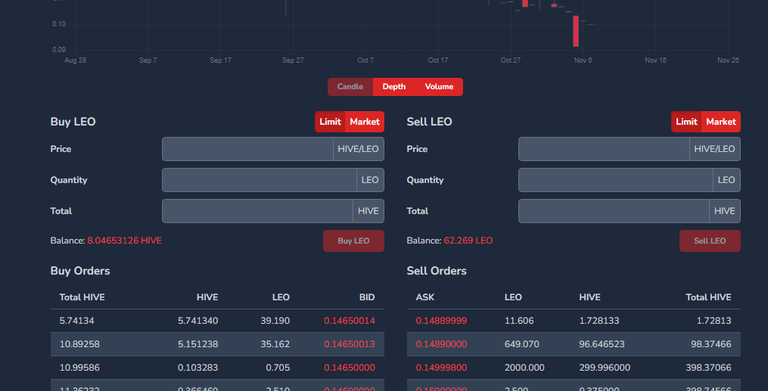The height and width of the screenshot is (391, 768).
Task: Click sell order LEO amount 2000.000
Action: 524,368
